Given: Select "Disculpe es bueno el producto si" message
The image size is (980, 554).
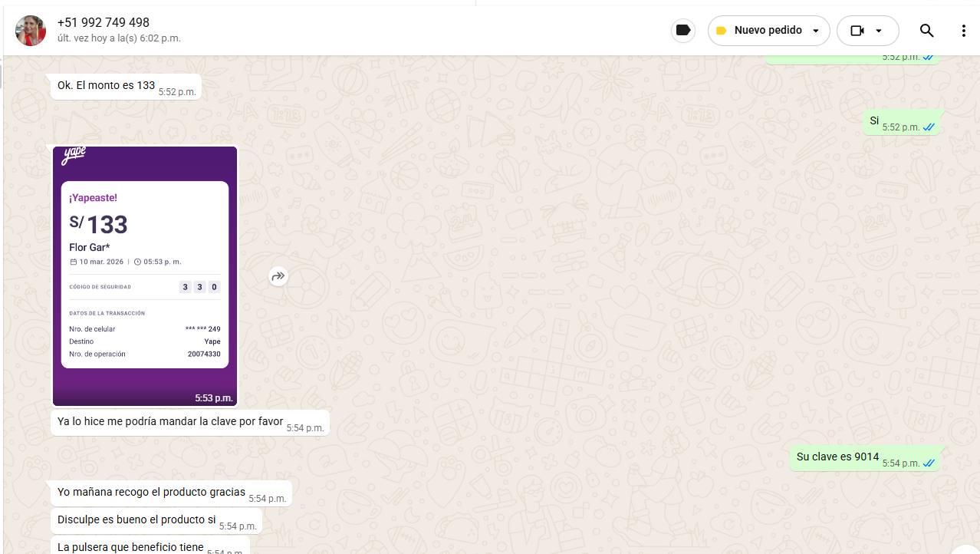Looking at the screenshot, I should (x=136, y=520).
